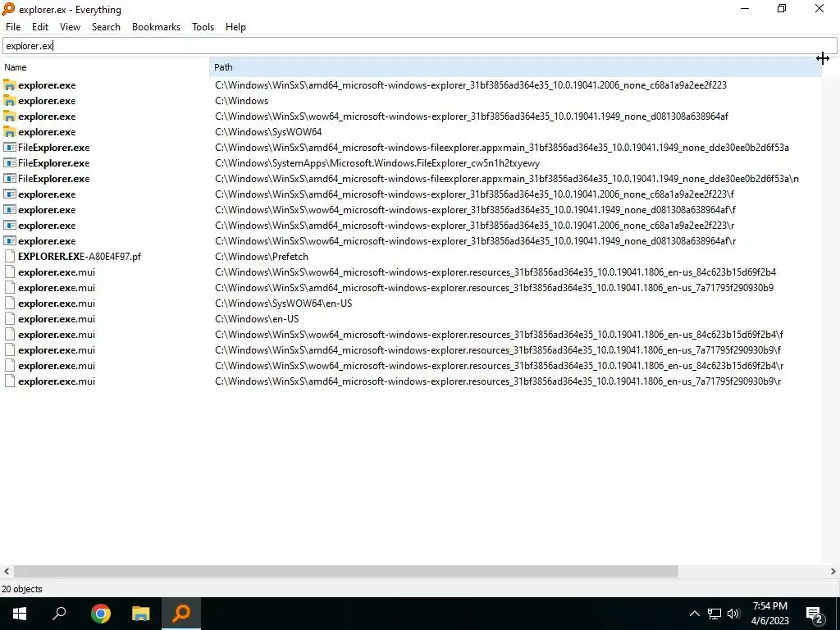This screenshot has height=630, width=840.
Task: Click the horizontal scrollbar thumb
Action: pyautogui.click(x=345, y=571)
